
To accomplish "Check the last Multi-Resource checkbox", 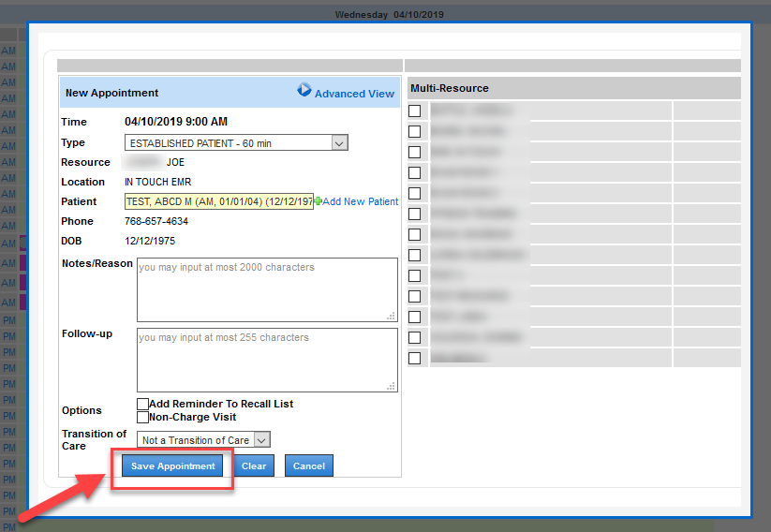I will [415, 358].
